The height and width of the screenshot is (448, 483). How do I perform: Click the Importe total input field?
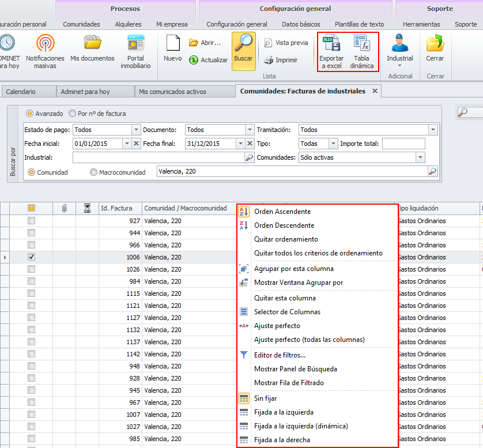point(403,144)
